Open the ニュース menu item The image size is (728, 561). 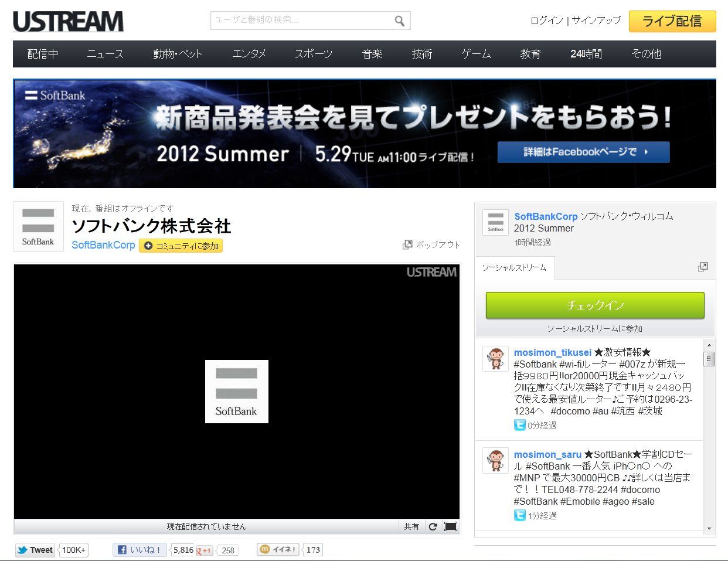tap(106, 54)
